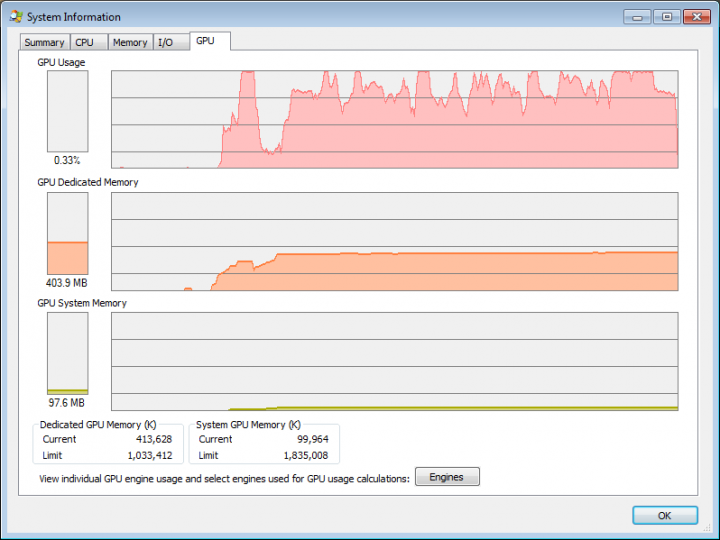The width and height of the screenshot is (720, 540).
Task: Click the GPU System Memory history graph
Action: coord(394,361)
